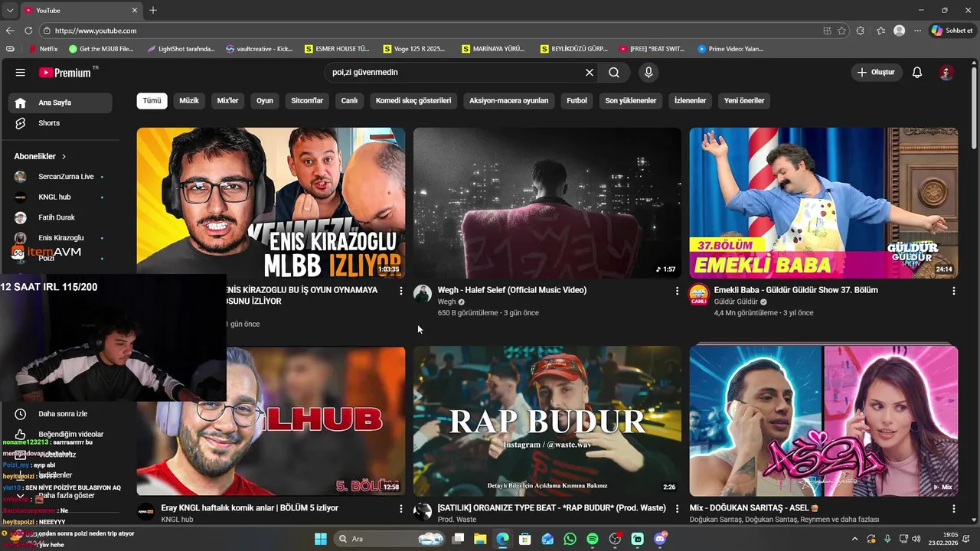Image resolution: width=980 pixels, height=551 pixels.
Task: Open Wegh - Halef Selef video title
Action: (x=511, y=290)
